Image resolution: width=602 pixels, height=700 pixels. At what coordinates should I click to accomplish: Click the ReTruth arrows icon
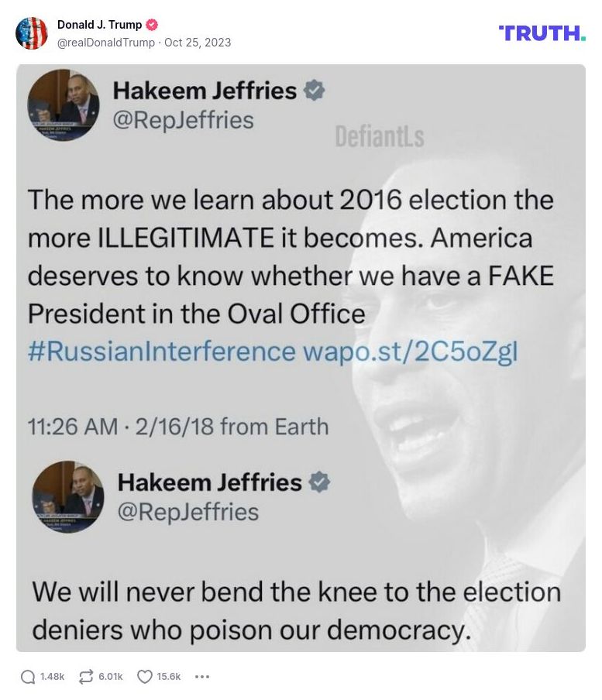coord(86,677)
